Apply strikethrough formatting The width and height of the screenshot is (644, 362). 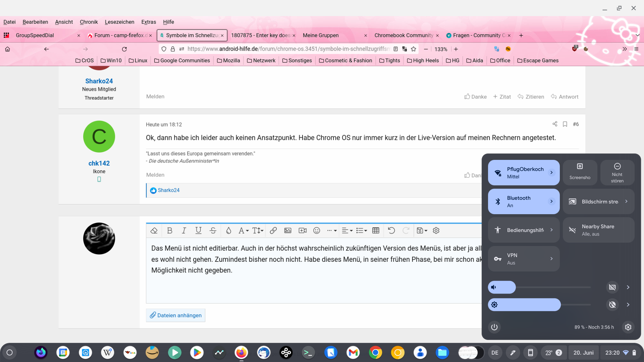pos(213,231)
